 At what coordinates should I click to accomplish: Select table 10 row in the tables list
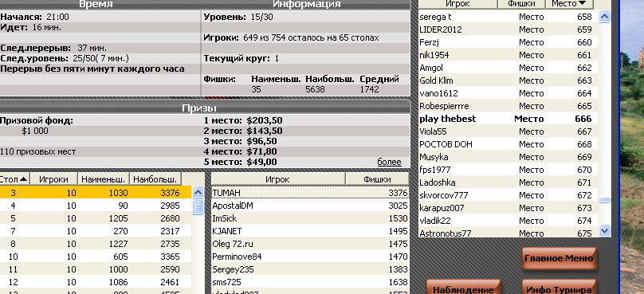(96, 257)
